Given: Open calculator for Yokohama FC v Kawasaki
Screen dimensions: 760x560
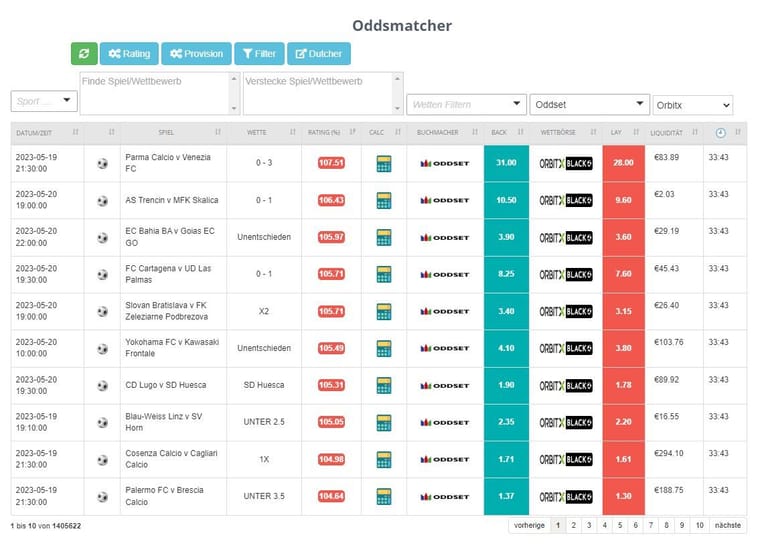Looking at the screenshot, I should coord(384,348).
